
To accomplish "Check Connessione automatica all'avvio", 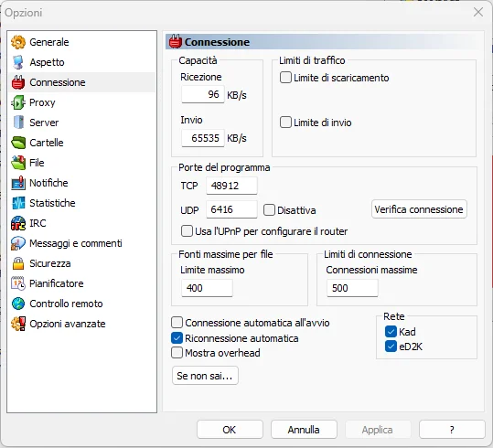I will pos(177,322).
